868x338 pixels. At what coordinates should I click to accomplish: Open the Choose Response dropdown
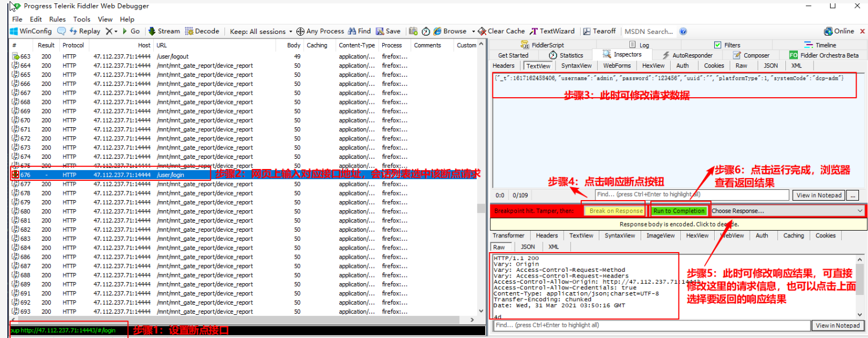[788, 211]
